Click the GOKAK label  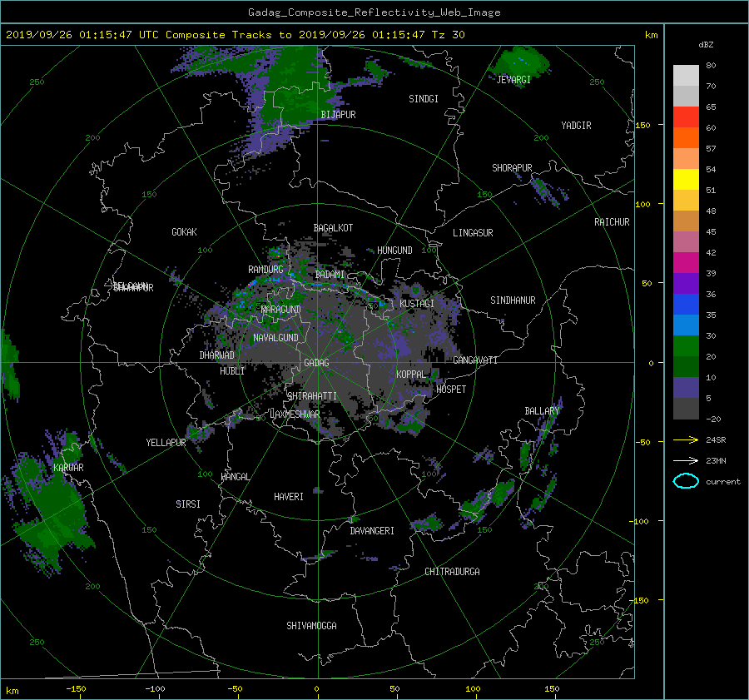pos(184,232)
